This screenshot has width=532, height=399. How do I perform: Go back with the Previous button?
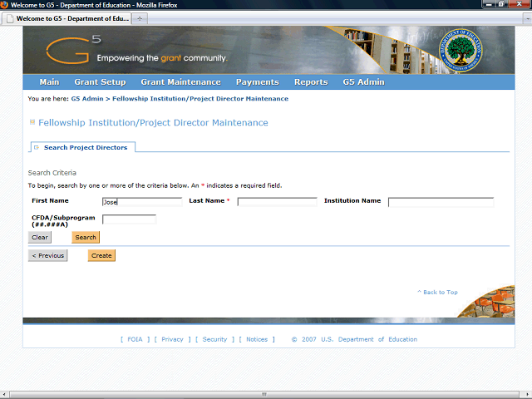(47, 255)
